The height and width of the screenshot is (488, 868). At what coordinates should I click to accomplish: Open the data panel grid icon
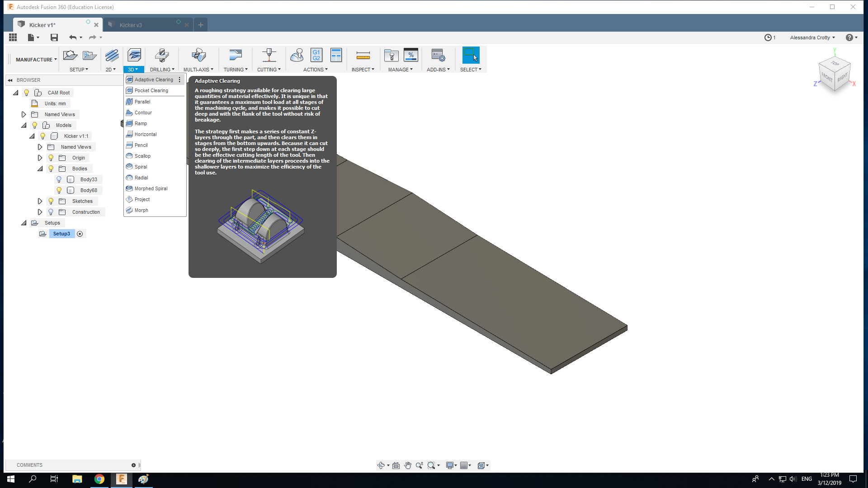point(13,38)
